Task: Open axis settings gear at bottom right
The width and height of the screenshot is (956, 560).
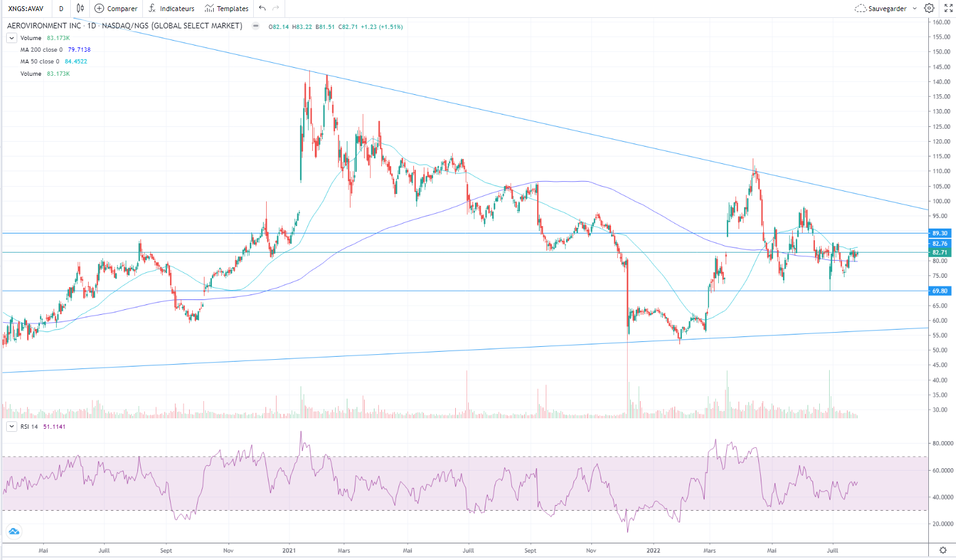Action: [942, 550]
